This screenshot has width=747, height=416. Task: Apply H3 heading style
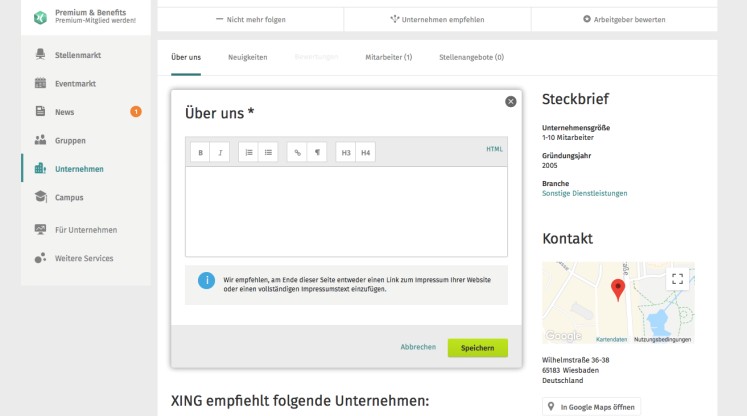click(x=346, y=153)
